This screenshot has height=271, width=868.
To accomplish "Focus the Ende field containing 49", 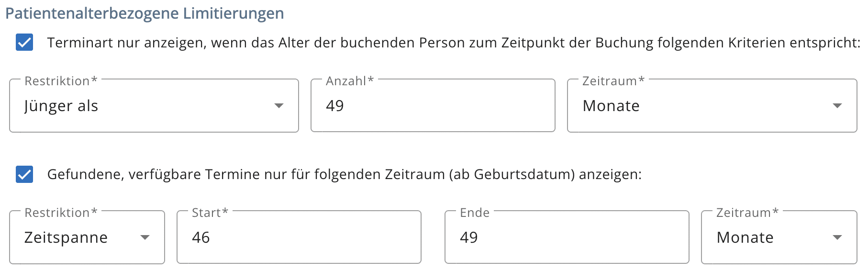I will [x=567, y=237].
